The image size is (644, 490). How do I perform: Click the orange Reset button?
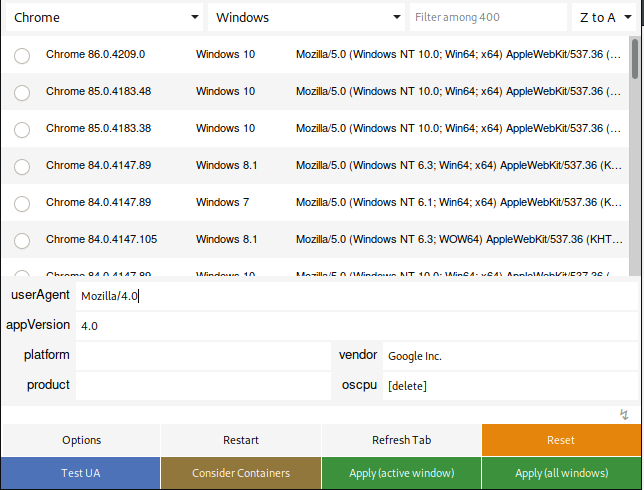point(561,440)
